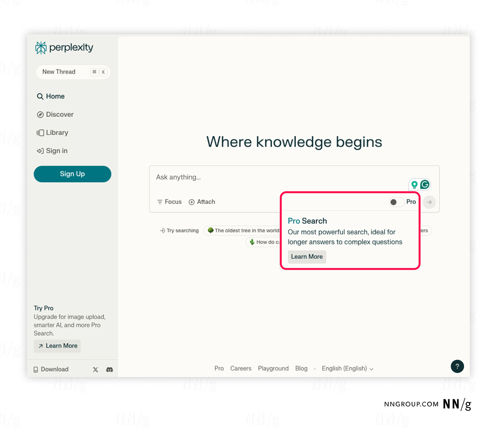This screenshot has height=434, width=504.
Task: Open Discover via its compass icon
Action: click(x=40, y=114)
